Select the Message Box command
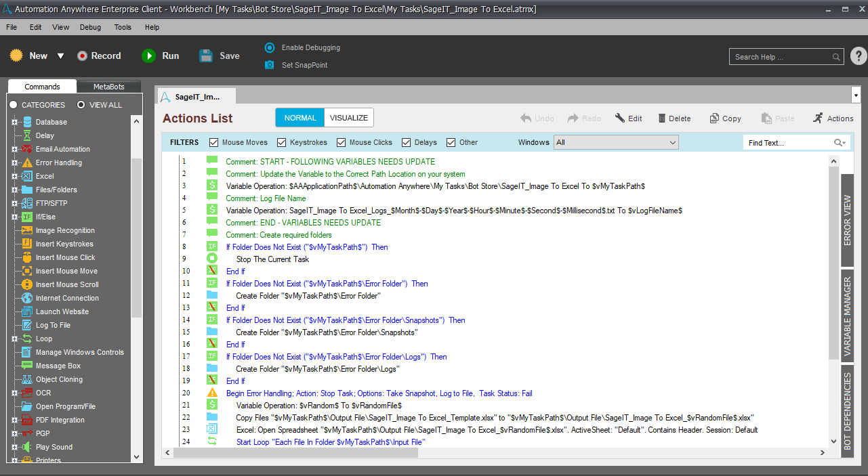 [x=58, y=366]
